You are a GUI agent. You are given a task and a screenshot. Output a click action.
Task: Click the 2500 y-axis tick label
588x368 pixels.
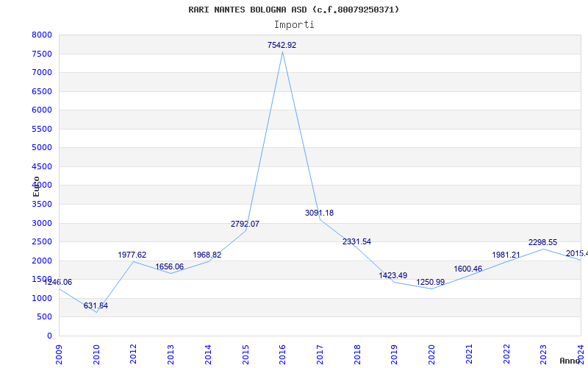coord(42,242)
